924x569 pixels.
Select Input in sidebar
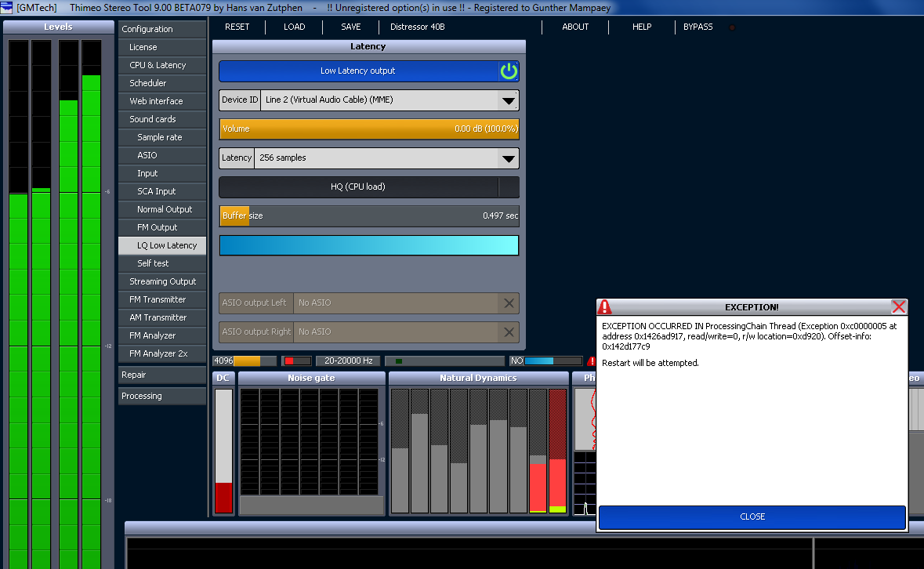162,173
